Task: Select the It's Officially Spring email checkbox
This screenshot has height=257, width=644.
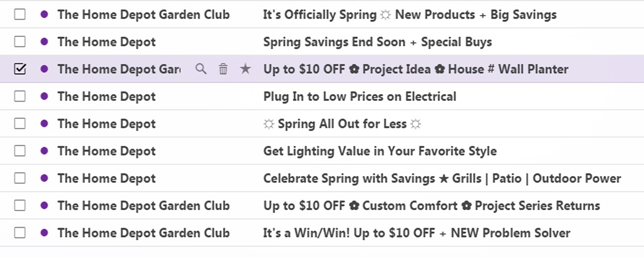Action: [x=20, y=14]
